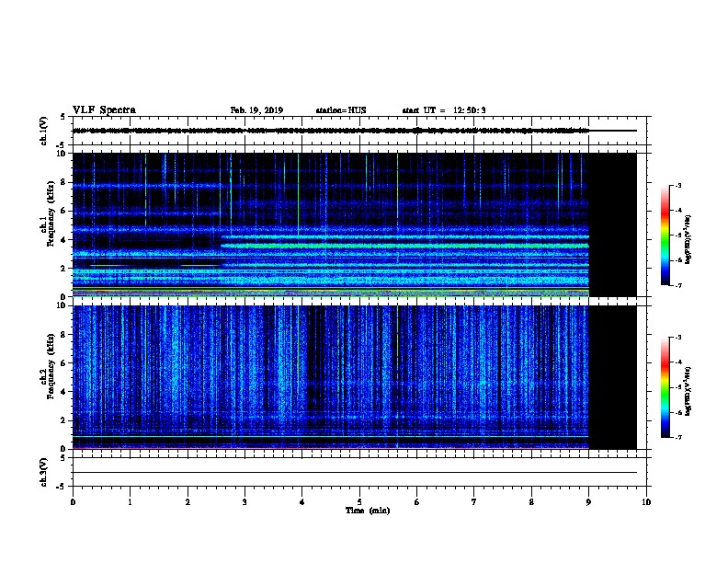
Task: Click the "-3" value on ch.2 colorbar
Action: (x=677, y=338)
